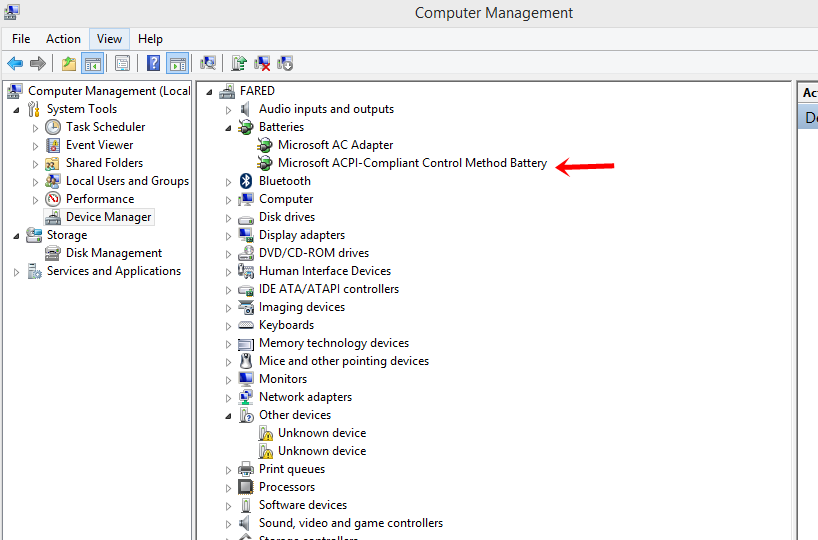This screenshot has width=818, height=540.
Task: Click the Bluetooth category icon
Action: point(246,181)
